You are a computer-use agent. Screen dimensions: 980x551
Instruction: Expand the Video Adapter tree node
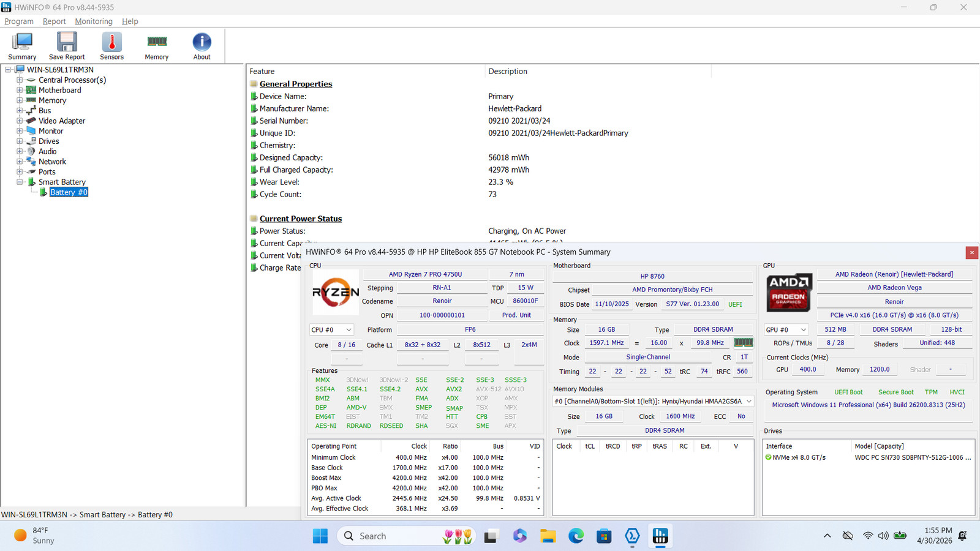pyautogui.click(x=20, y=121)
